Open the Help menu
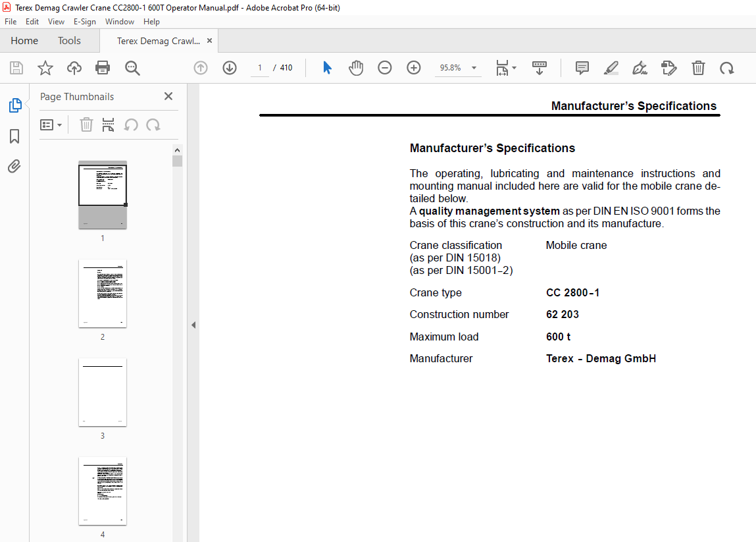Viewport: 756px width, 542px height. click(x=151, y=22)
